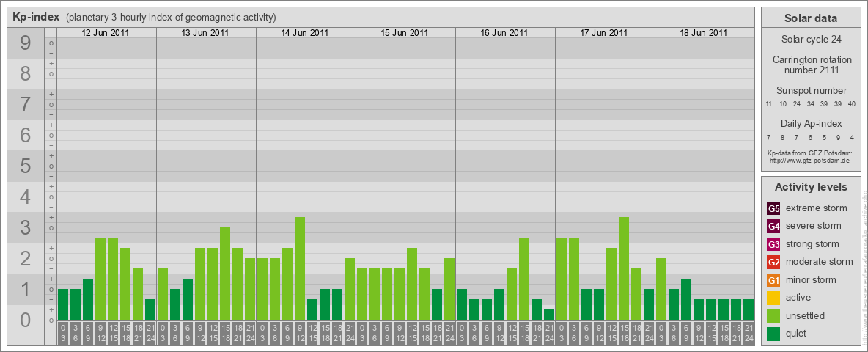The width and height of the screenshot is (868, 352).
Task: Click Kp axis label 7
Action: click(25, 104)
